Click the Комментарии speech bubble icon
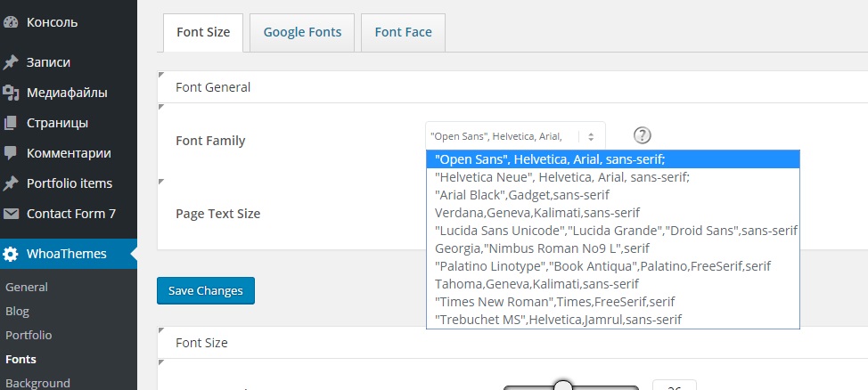Image resolution: width=868 pixels, height=390 pixels. click(x=11, y=153)
